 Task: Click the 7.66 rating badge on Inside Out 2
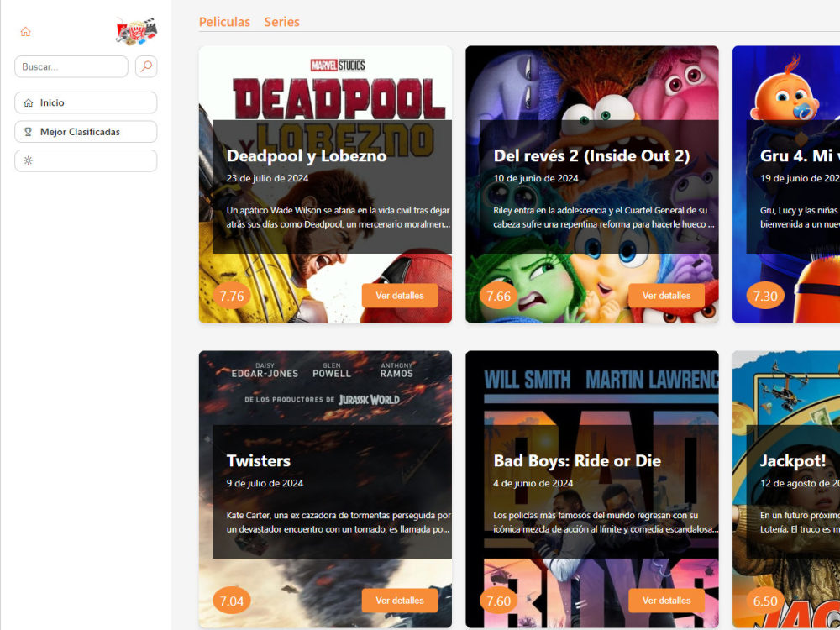coord(498,296)
